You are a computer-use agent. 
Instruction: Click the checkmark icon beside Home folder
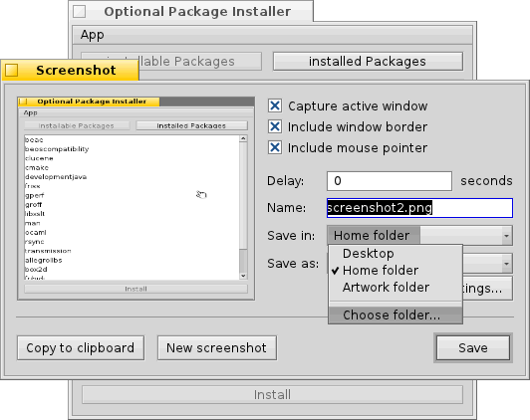click(x=336, y=271)
